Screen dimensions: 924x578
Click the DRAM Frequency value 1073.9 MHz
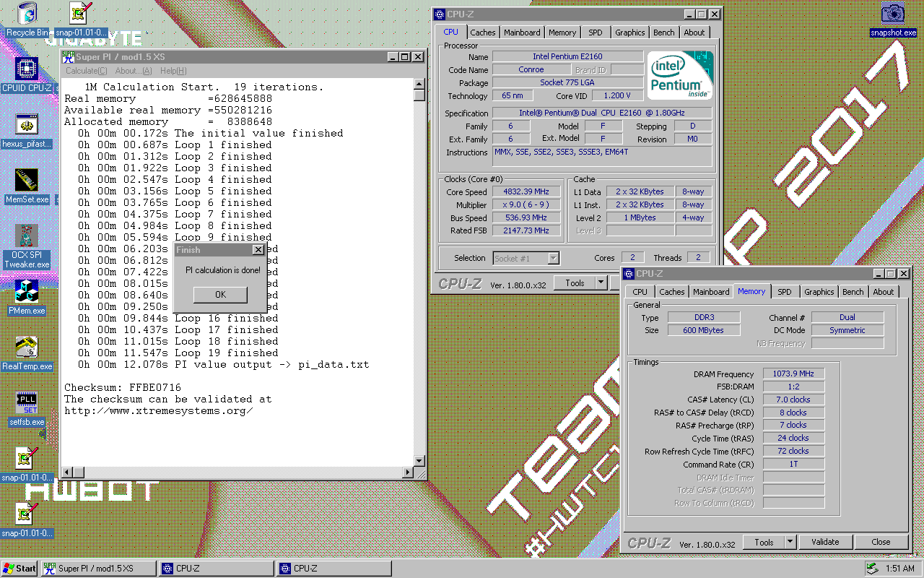click(794, 374)
